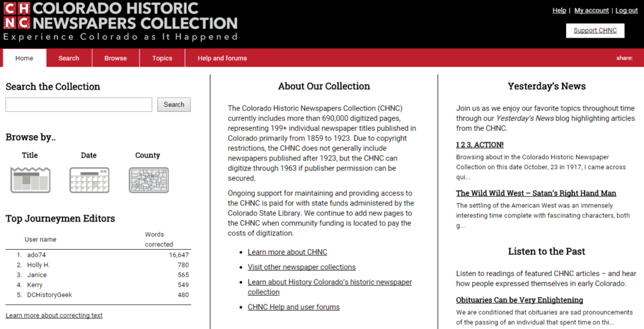The image size is (644, 329).
Task: Click the User name column header
Action: coord(41,240)
